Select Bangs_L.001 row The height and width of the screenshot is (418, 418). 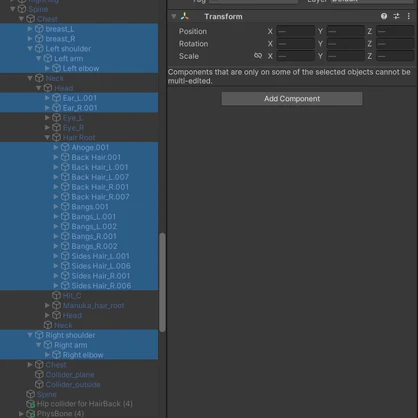tap(79, 217)
